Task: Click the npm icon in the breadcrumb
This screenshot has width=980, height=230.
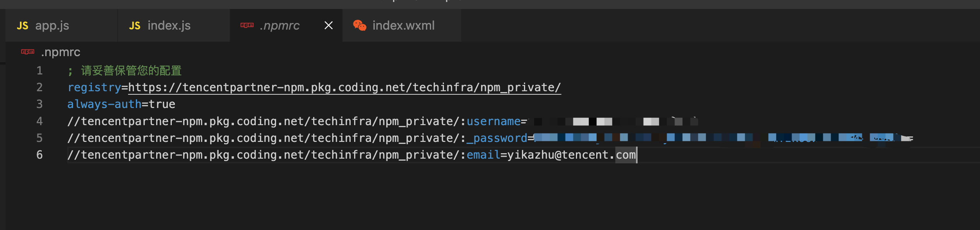Action: [x=28, y=52]
